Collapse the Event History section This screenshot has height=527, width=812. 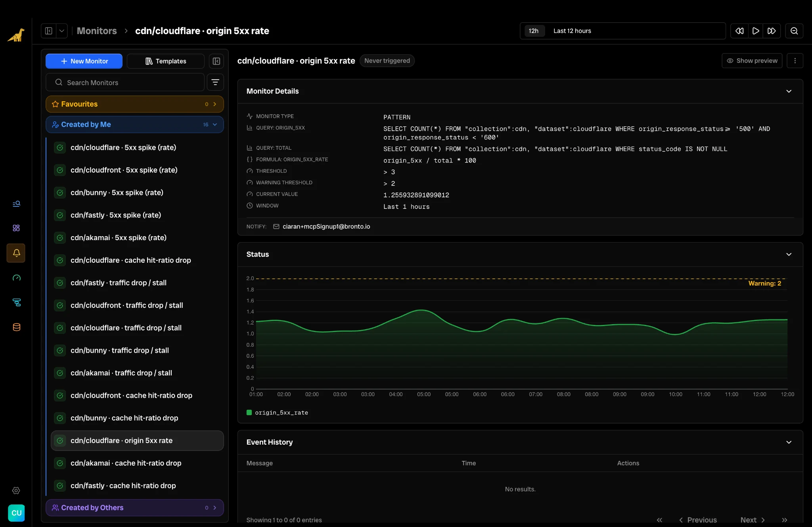coord(789,442)
